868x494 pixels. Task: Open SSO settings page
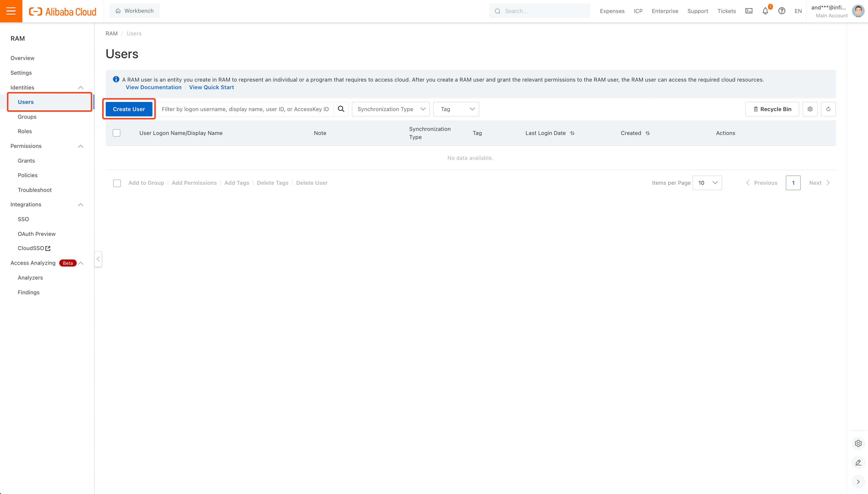(x=23, y=219)
